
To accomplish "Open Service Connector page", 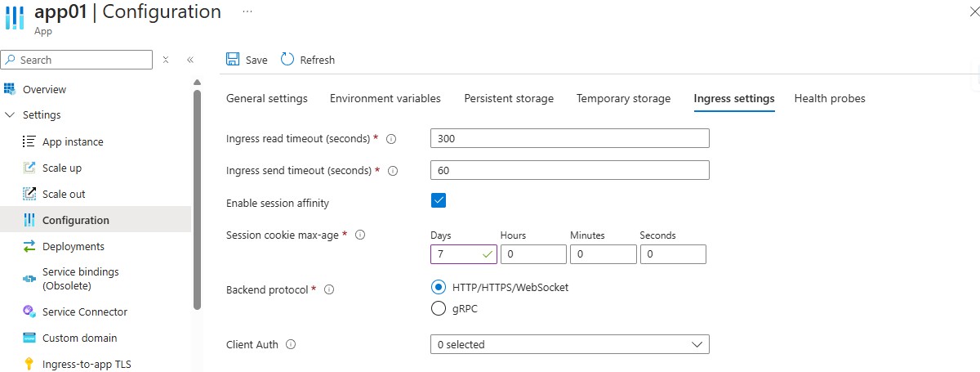I will [85, 311].
